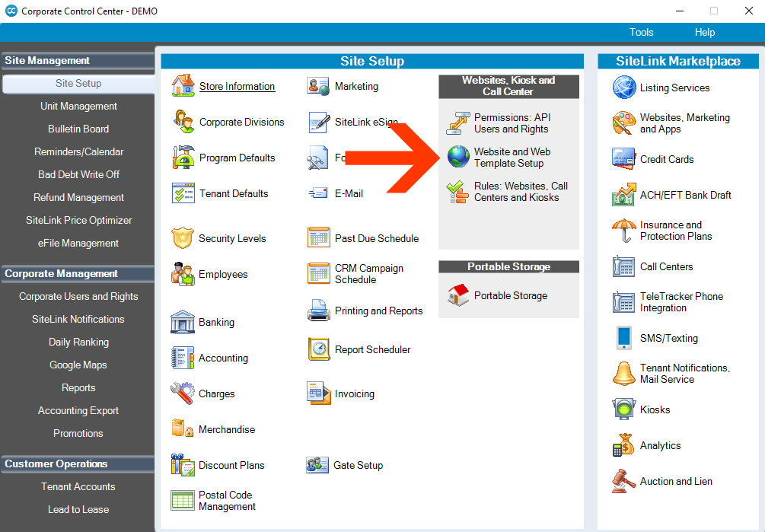Go to Lead to Lease
Screen dimensions: 765x532
(78, 510)
